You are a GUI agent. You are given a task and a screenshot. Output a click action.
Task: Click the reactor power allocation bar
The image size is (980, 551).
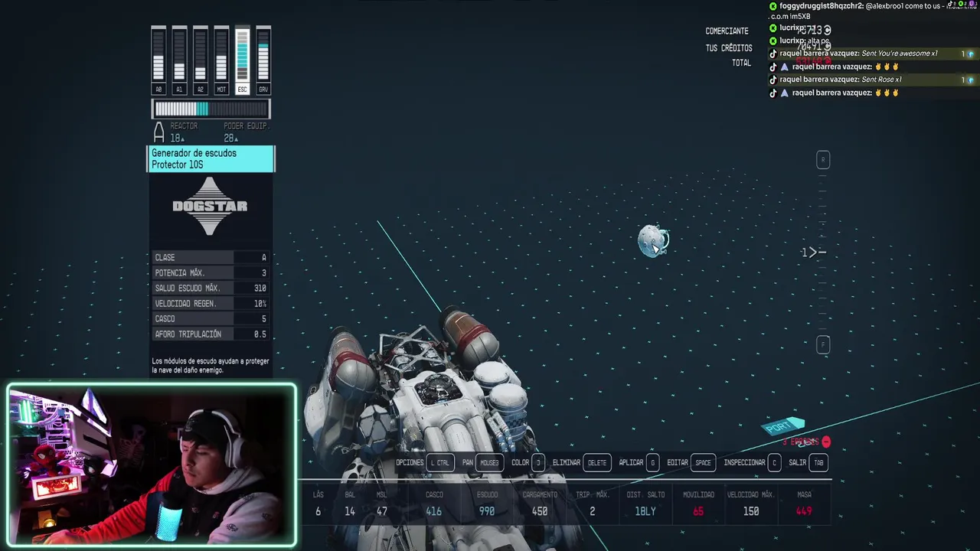(x=211, y=109)
